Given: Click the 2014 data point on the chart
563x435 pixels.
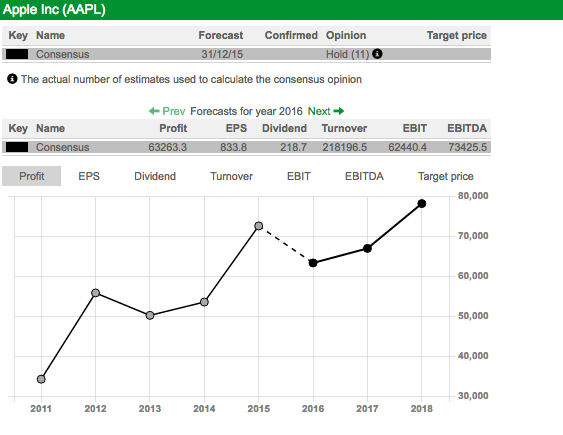Looking at the screenshot, I should tap(204, 302).
